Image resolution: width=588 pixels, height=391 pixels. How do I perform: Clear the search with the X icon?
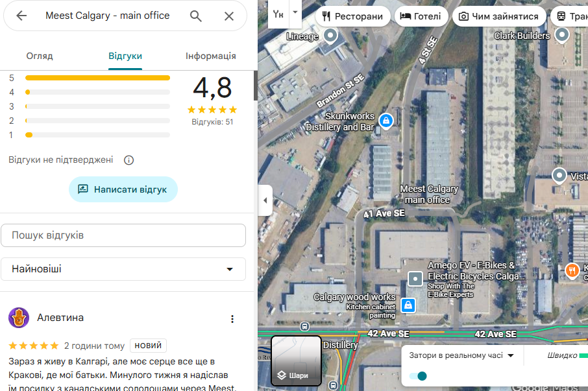(228, 16)
